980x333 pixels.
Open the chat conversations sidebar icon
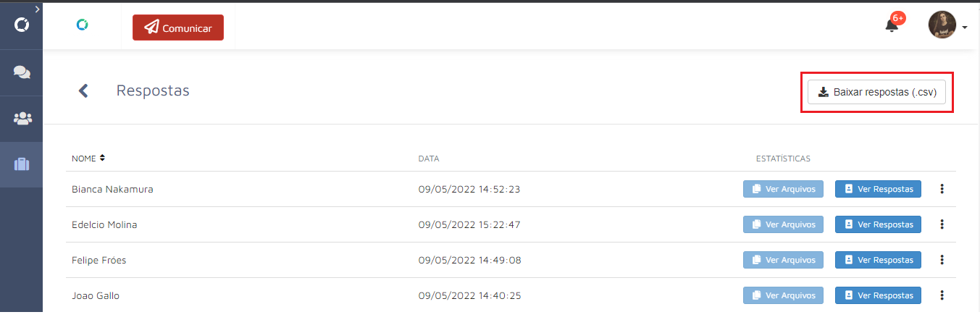coord(22,72)
